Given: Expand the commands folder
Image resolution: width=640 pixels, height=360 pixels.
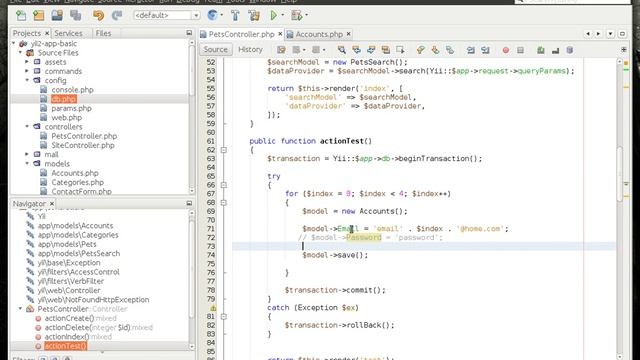Looking at the screenshot, I should coord(27,71).
